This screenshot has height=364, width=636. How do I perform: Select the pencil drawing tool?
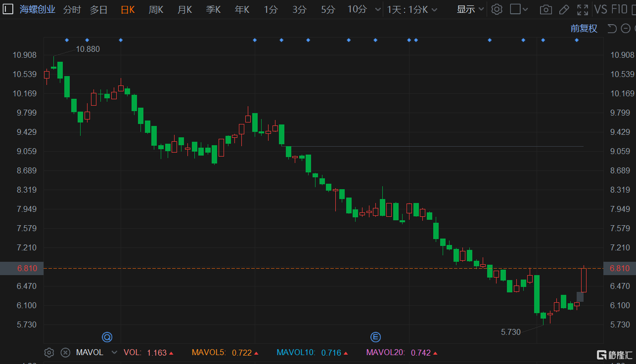point(564,9)
